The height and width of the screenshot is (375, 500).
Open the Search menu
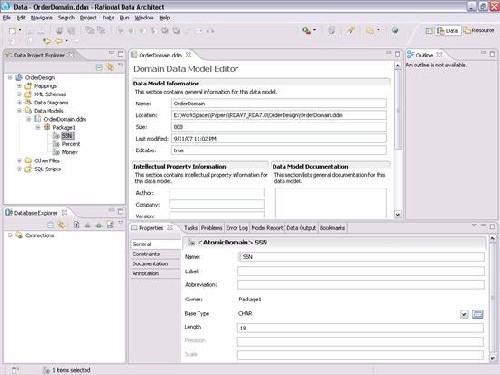click(x=66, y=18)
